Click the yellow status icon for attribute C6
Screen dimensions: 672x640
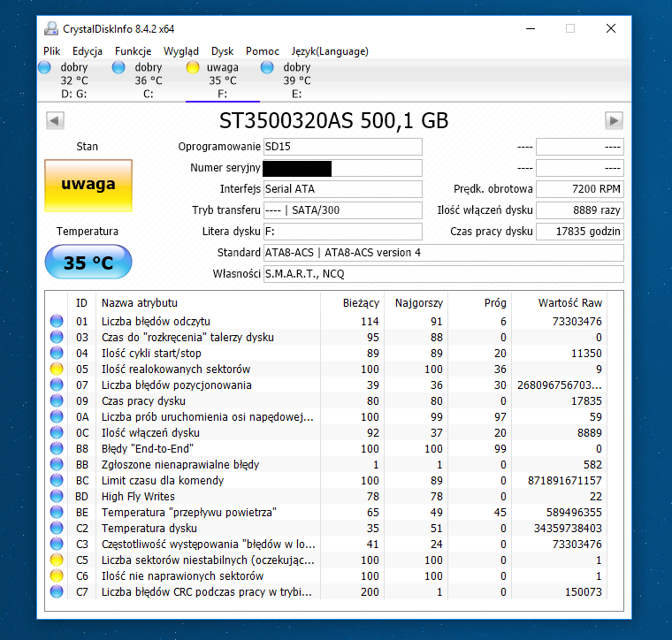(57, 575)
